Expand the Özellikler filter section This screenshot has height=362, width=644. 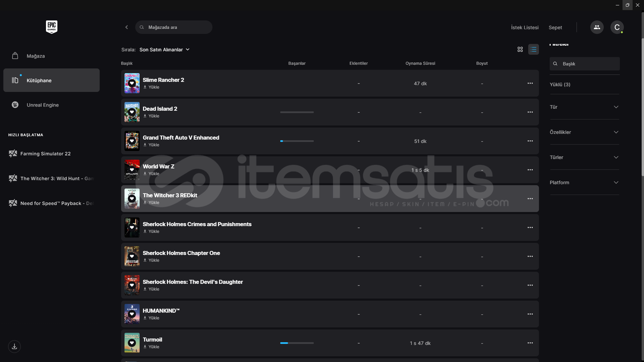tap(584, 132)
